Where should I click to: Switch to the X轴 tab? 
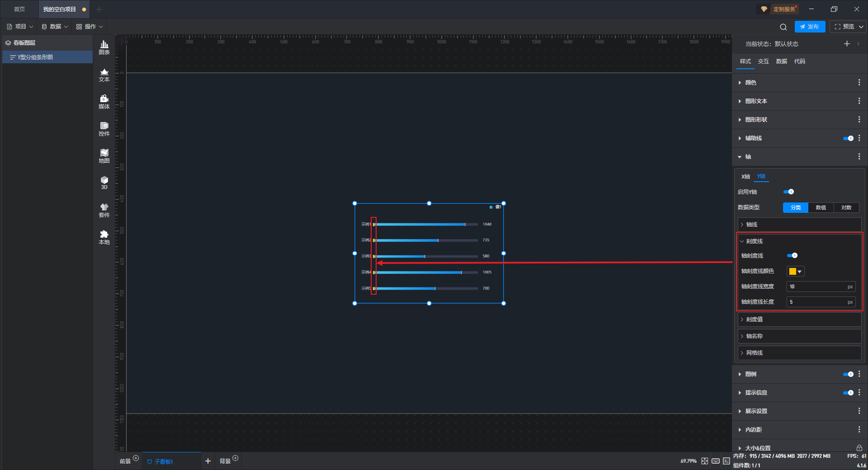click(x=745, y=177)
